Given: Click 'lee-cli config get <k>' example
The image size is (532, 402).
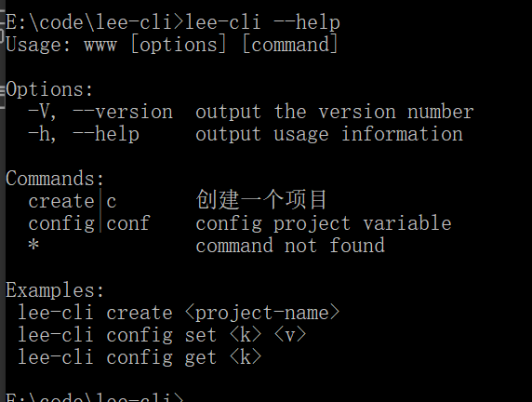Looking at the screenshot, I should pyautogui.click(x=140, y=357).
